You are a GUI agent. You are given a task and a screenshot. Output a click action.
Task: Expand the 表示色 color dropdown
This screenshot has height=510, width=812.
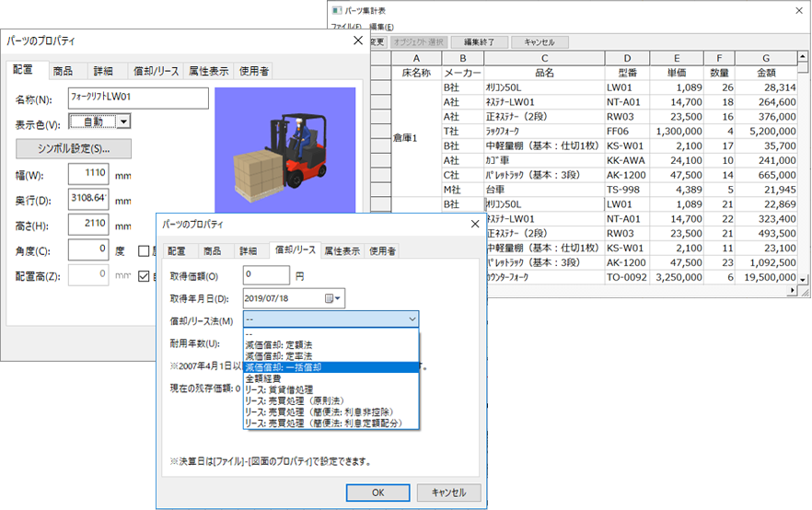(123, 121)
